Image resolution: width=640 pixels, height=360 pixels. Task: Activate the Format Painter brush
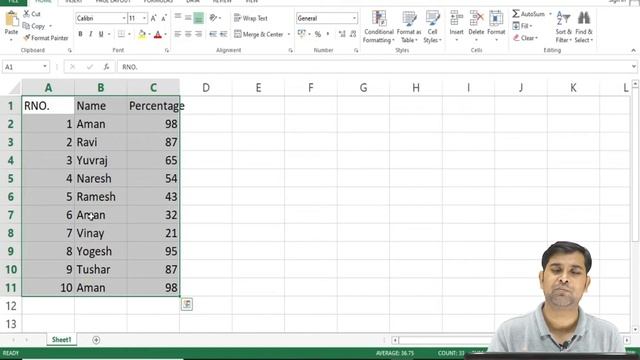click(x=46, y=38)
